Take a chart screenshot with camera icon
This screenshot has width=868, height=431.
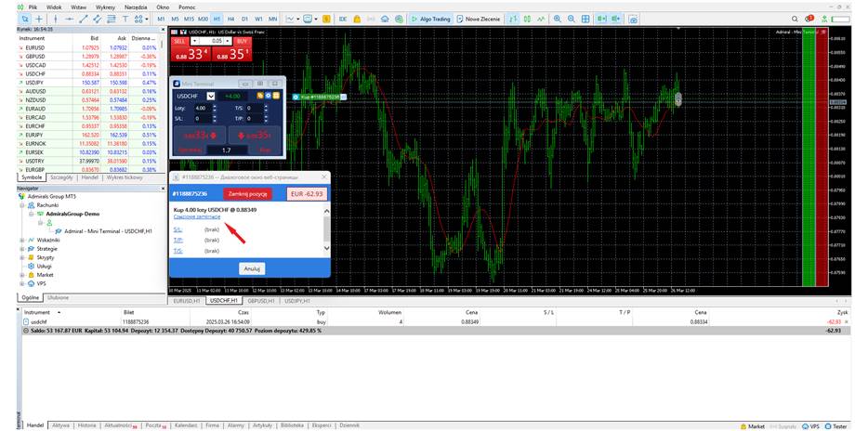(x=633, y=19)
